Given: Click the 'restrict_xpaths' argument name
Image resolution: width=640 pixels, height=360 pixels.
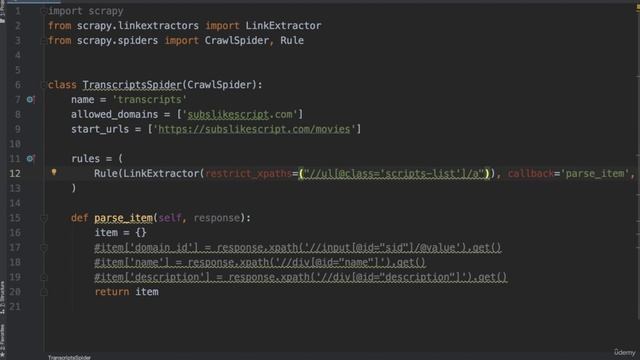Looking at the screenshot, I should (x=248, y=173).
